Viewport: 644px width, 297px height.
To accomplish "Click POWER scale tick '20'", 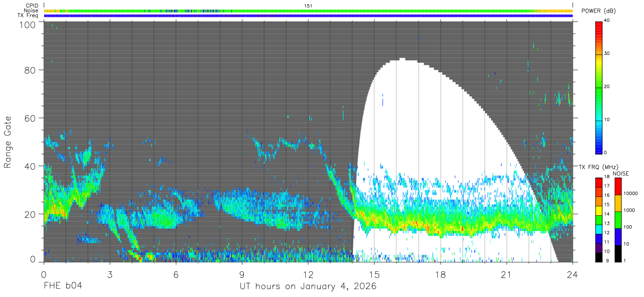I will [607, 87].
